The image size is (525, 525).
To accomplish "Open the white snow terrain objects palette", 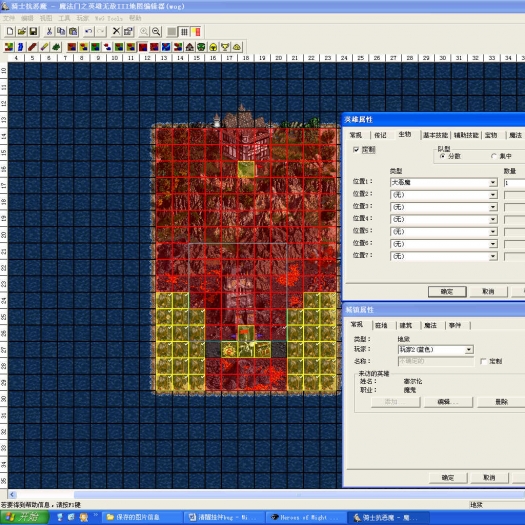I will (x=107, y=47).
